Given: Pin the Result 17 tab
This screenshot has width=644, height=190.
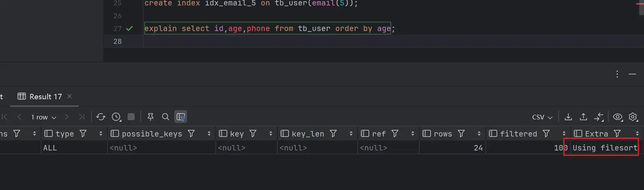Looking at the screenshot, I should click(151, 117).
